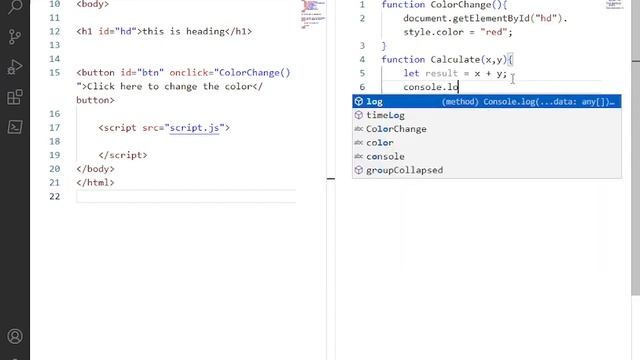The width and height of the screenshot is (640, 360).
Task: Click 'Click here to change the color' text
Action: [x=169, y=87]
